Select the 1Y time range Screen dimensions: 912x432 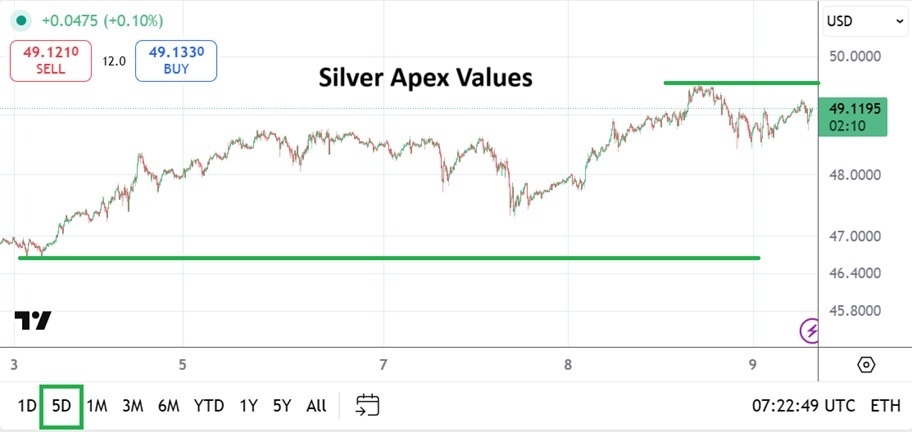(248, 406)
